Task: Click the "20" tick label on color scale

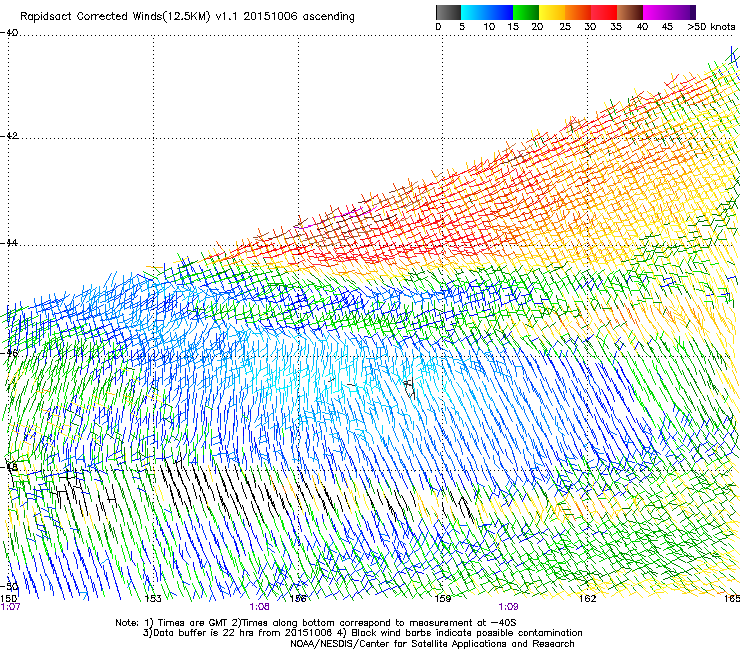Action: pos(537,27)
